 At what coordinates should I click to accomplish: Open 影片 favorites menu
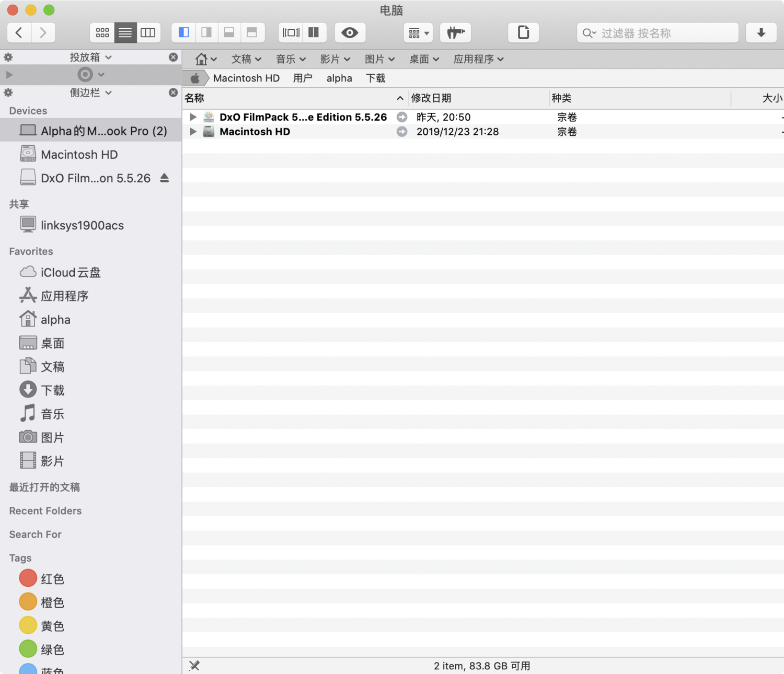click(x=335, y=59)
